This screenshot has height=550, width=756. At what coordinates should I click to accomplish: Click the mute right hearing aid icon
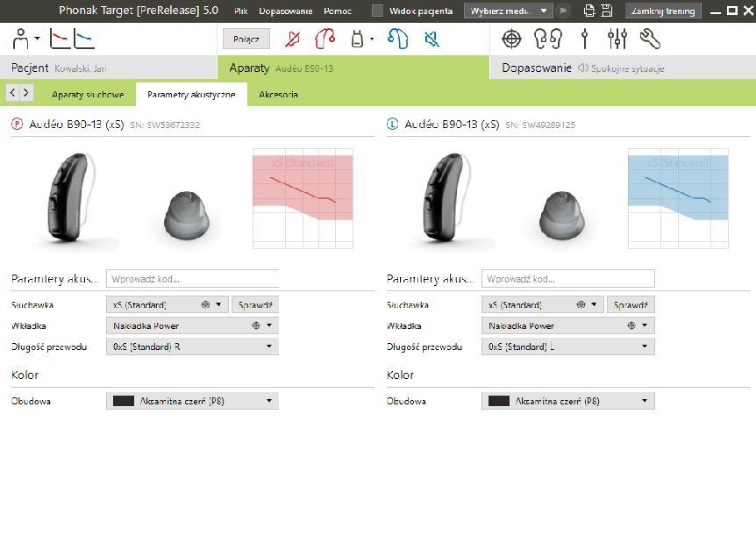pyautogui.click(x=292, y=39)
